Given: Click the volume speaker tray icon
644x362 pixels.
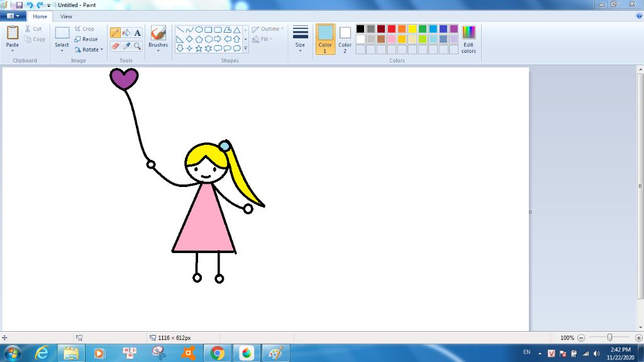Looking at the screenshot, I should [x=597, y=353].
